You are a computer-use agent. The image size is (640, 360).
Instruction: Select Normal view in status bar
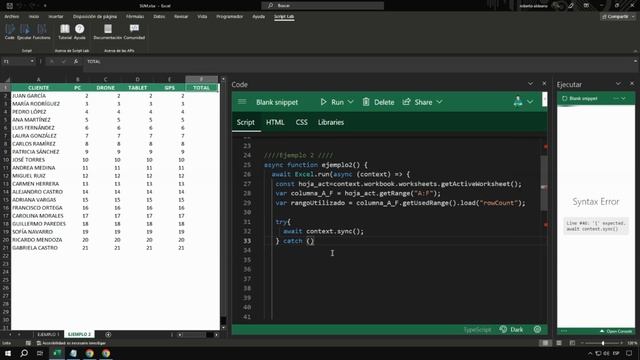[545, 343]
